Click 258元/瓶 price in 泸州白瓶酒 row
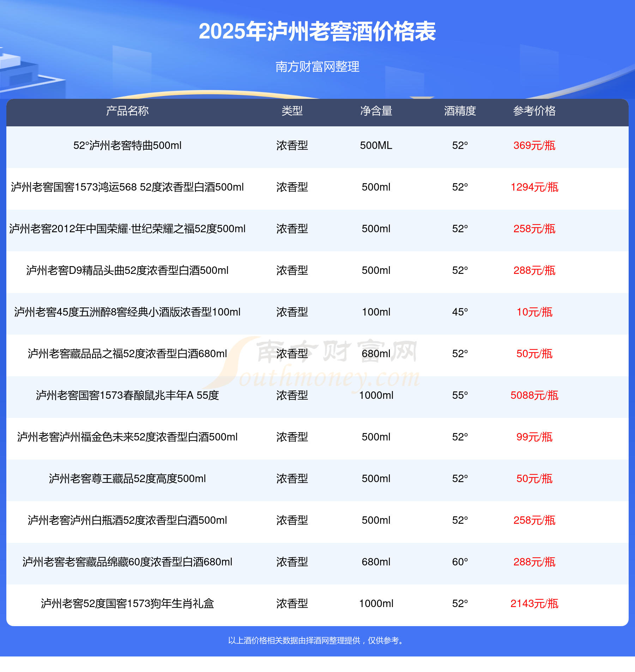The height and width of the screenshot is (672, 635). coord(534,520)
